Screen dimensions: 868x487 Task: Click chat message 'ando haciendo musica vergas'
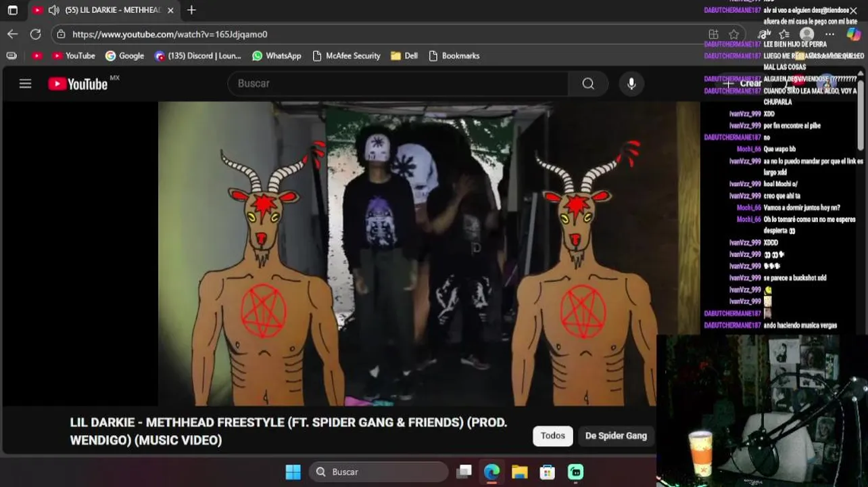[x=800, y=325]
